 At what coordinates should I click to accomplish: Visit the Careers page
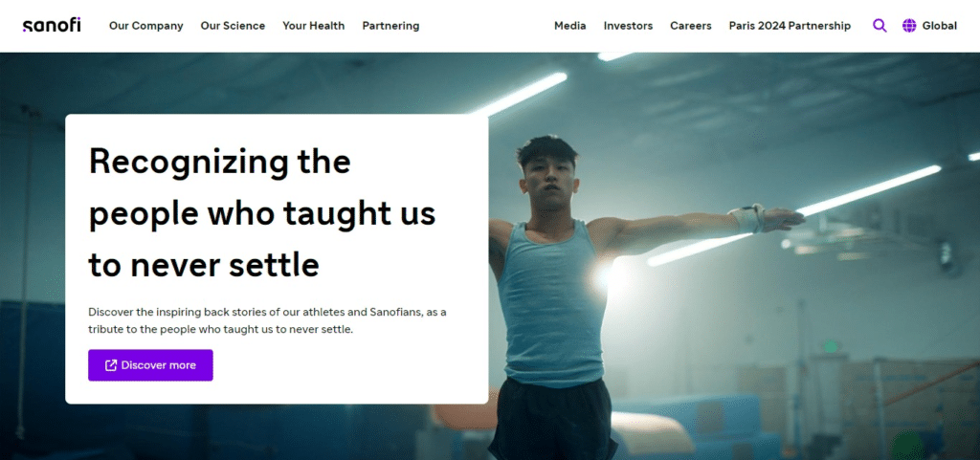690,26
